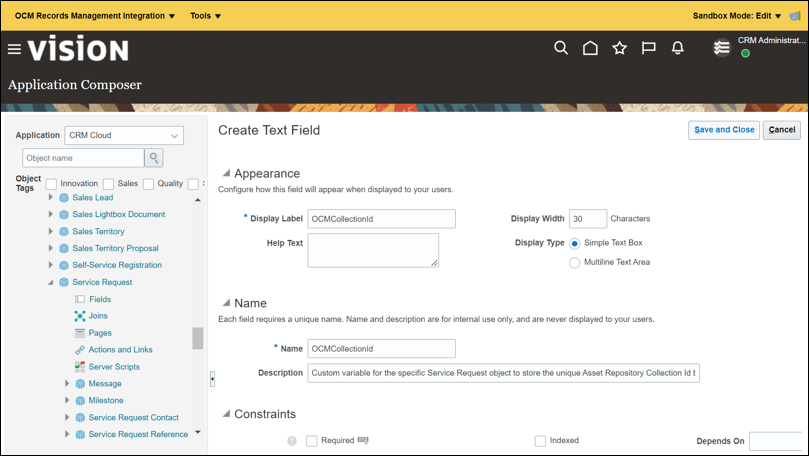Click the Display Label input field
Image resolution: width=809 pixels, height=456 pixels.
[382, 219]
